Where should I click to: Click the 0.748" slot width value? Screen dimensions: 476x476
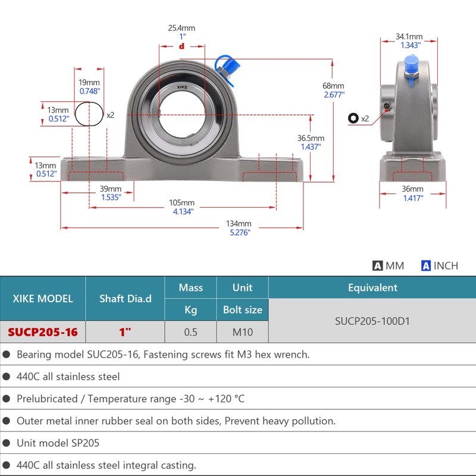point(90,91)
